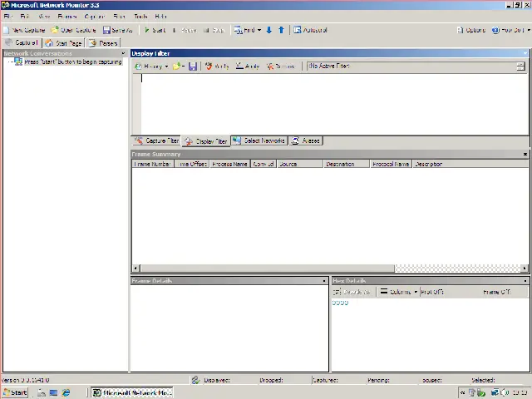Screen dimensions: 532x399
Task: Create a New Capture from the toolbar
Action: pos(24,30)
